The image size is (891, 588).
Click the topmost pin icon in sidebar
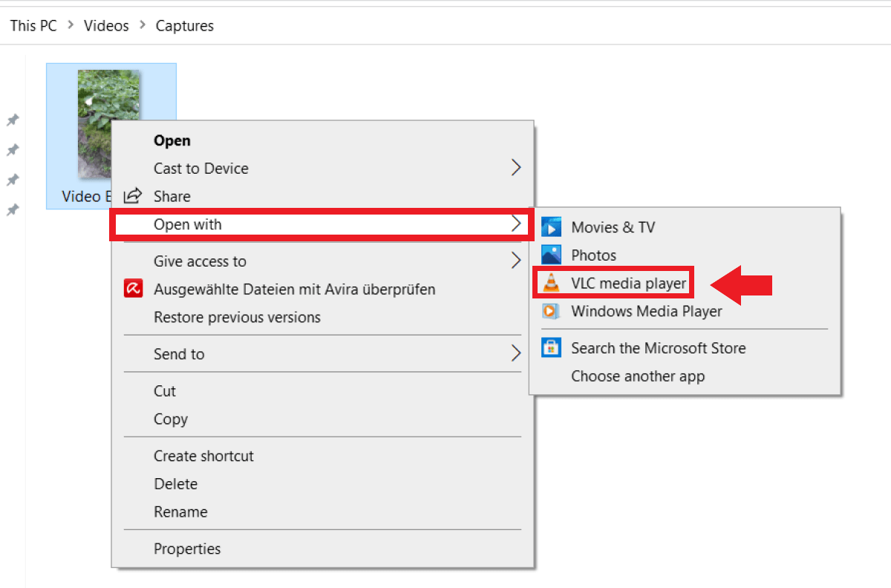point(13,120)
